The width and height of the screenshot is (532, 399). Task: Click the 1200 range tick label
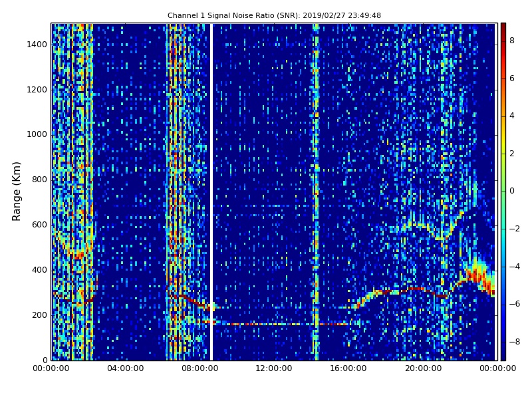pyautogui.click(x=37, y=90)
